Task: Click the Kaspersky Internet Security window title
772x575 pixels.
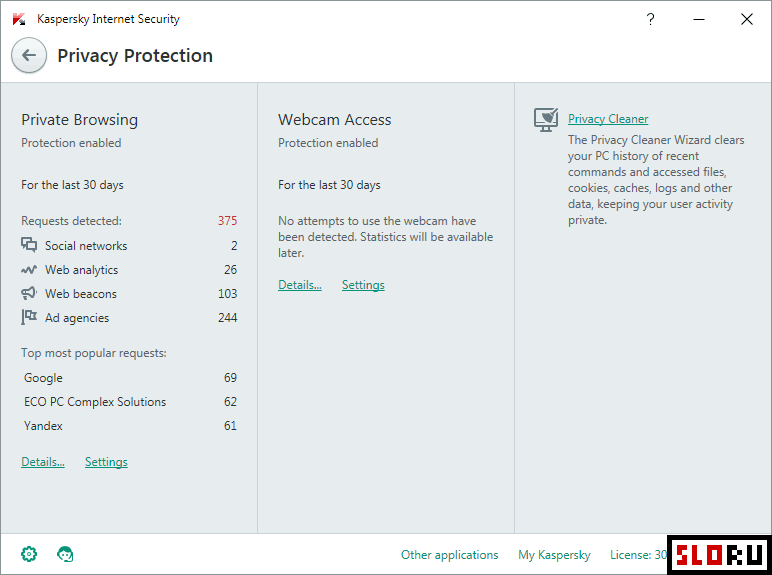Action: [108, 19]
